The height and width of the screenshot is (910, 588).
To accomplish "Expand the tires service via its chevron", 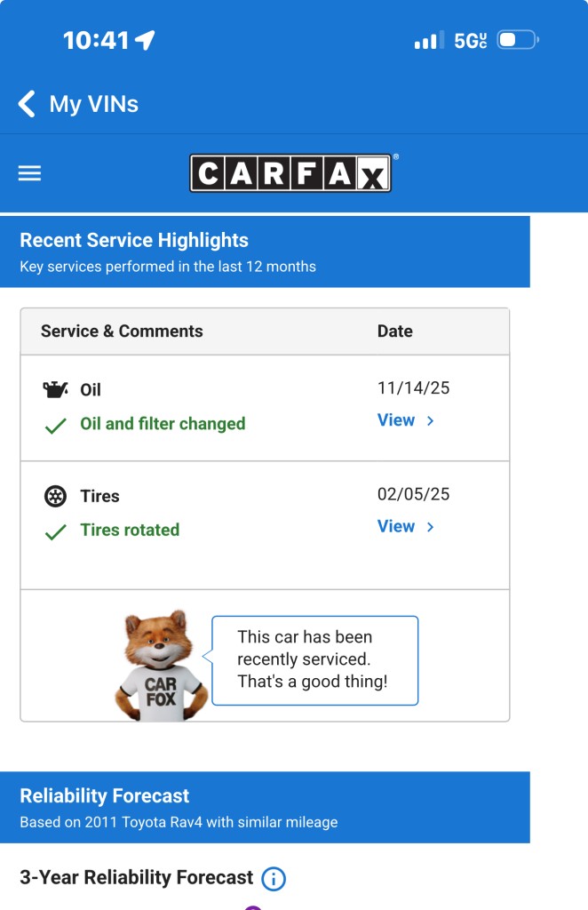I will [x=430, y=527].
